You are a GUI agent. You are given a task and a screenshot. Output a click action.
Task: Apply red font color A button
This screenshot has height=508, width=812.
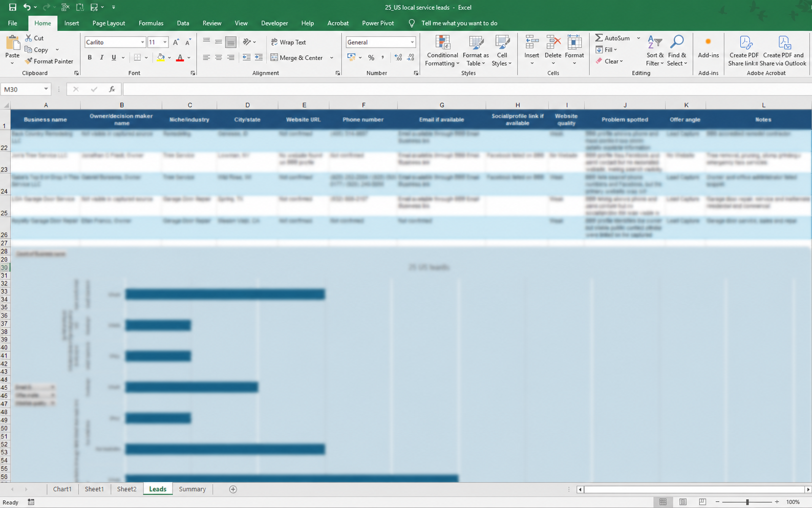click(180, 57)
